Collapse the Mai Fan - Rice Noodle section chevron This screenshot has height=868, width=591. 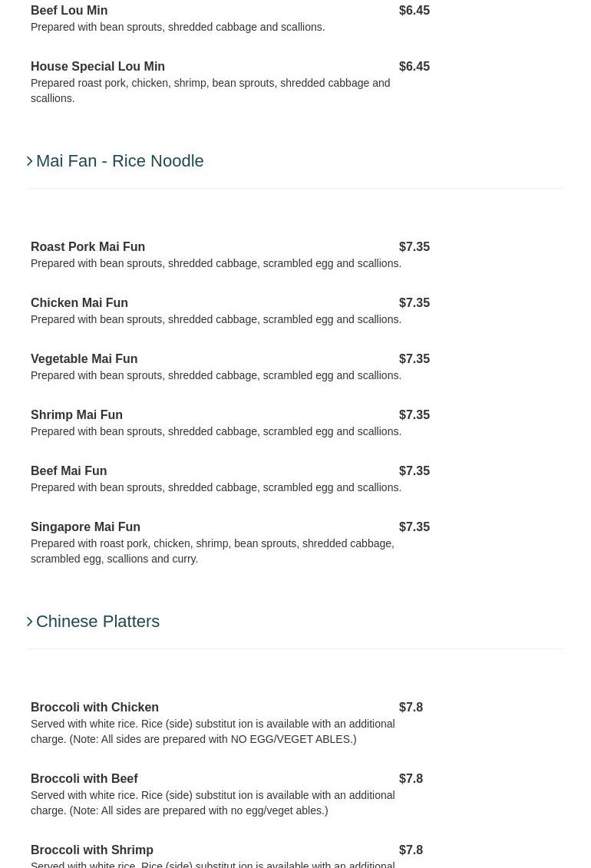pos(30,161)
